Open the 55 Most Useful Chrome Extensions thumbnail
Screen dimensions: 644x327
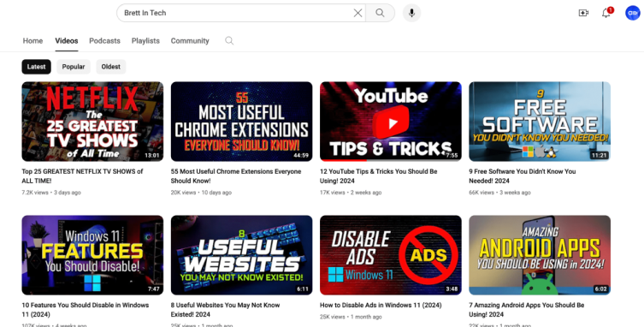[x=241, y=122]
